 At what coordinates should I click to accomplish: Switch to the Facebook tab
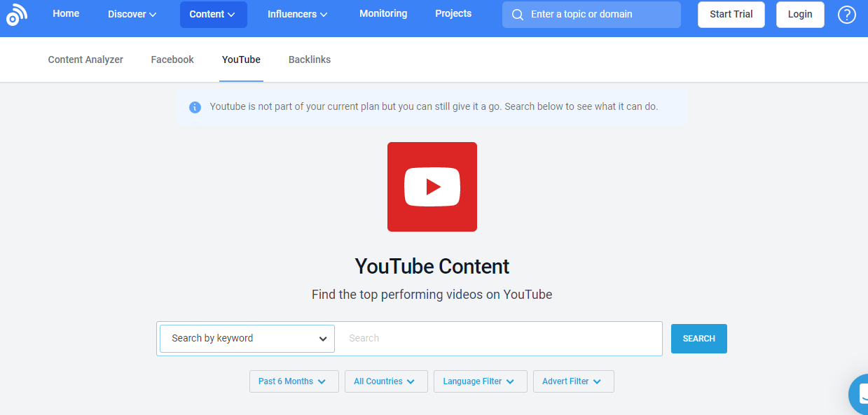coord(172,59)
